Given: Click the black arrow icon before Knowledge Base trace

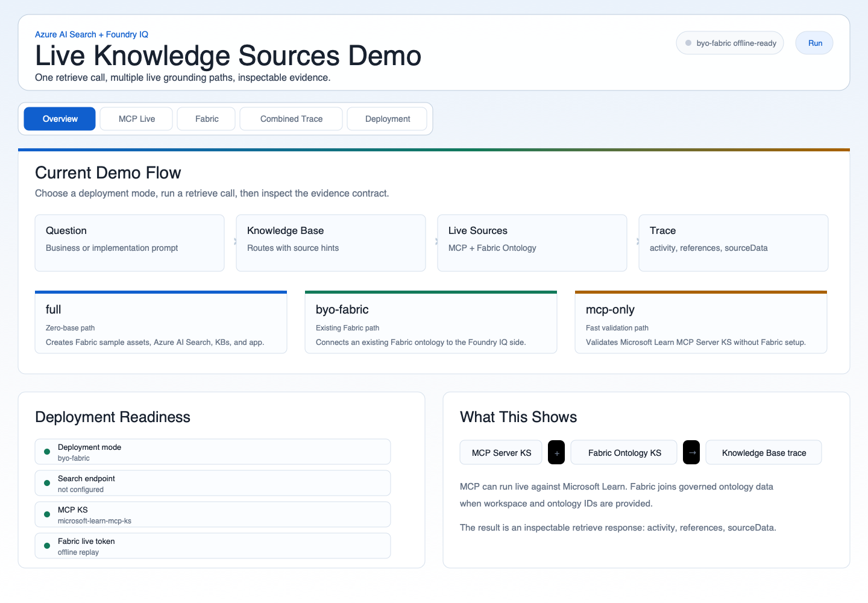Looking at the screenshot, I should tap(691, 453).
